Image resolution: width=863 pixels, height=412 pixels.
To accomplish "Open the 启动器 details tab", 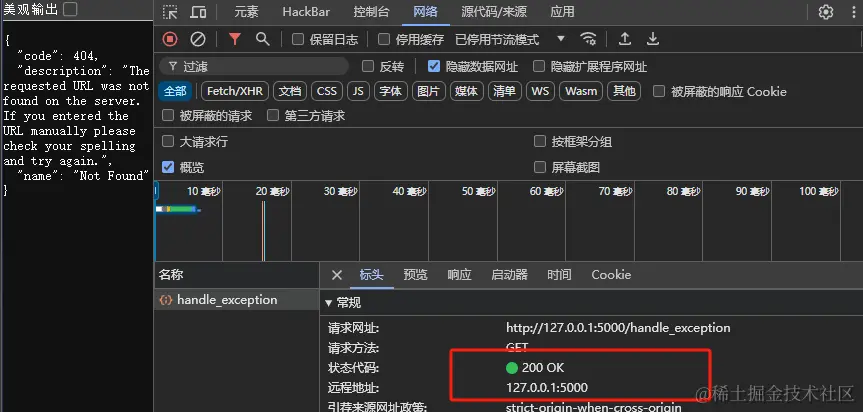I will pos(509,275).
